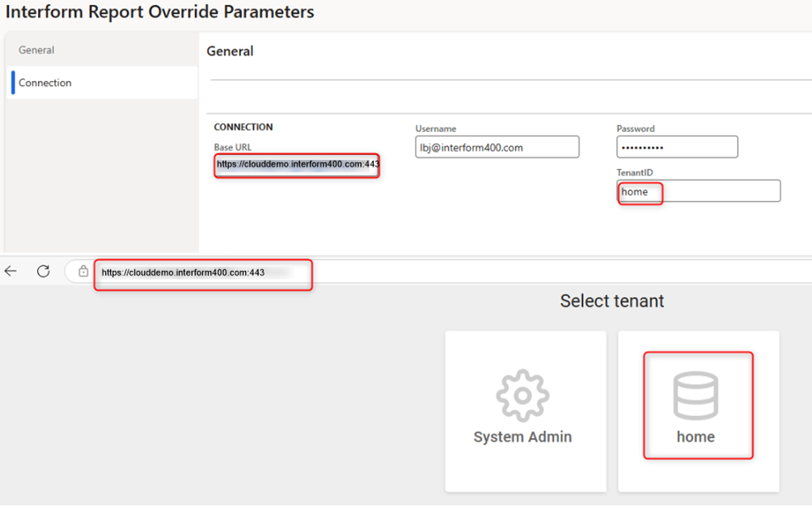Click the database icon on home tile
The width and height of the screenshot is (812, 507).
click(x=696, y=395)
